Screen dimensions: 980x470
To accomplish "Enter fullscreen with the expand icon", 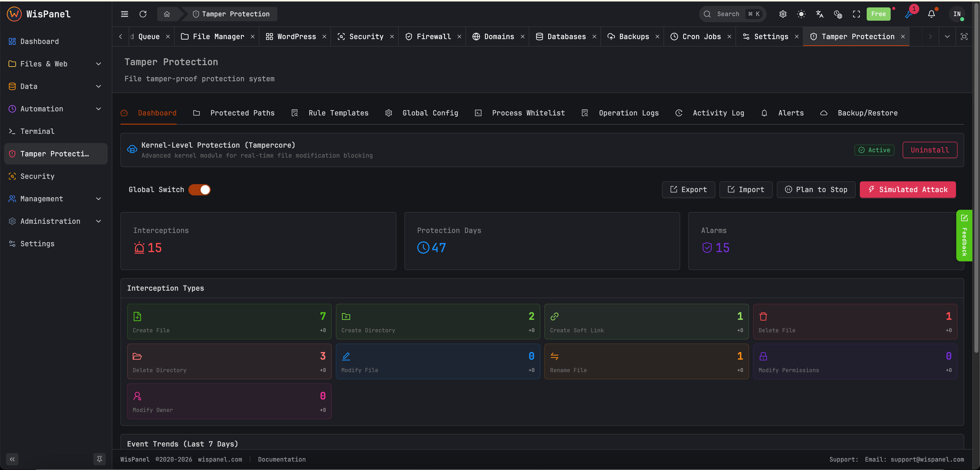I will tap(856, 14).
